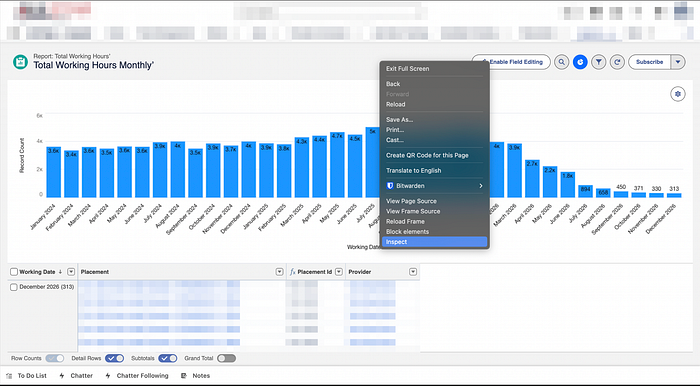The width and height of the screenshot is (700, 386).
Task: Toggle the chart icon button
Action: point(580,62)
